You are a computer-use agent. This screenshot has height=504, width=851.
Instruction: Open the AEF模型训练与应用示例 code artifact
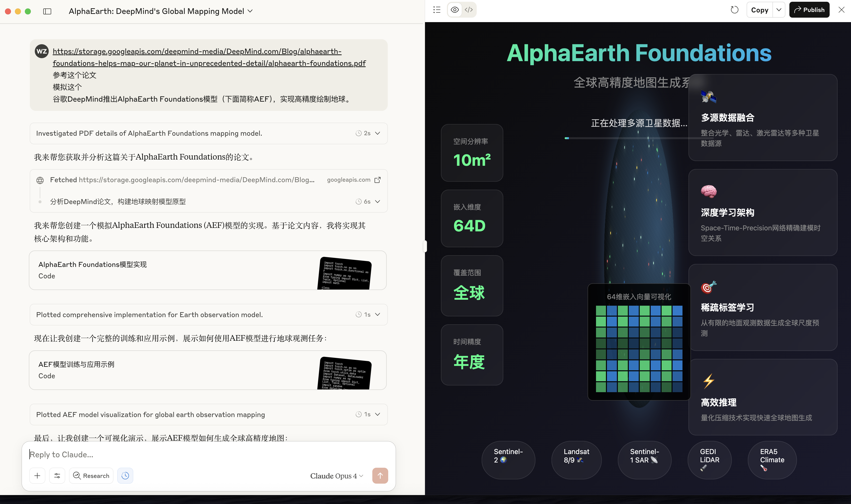pyautogui.click(x=208, y=370)
